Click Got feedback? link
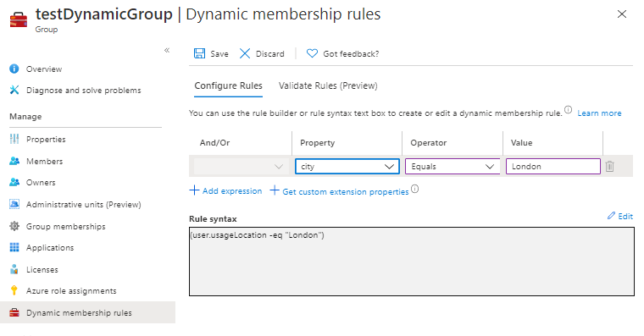The width and height of the screenshot is (644, 336). pyautogui.click(x=351, y=54)
